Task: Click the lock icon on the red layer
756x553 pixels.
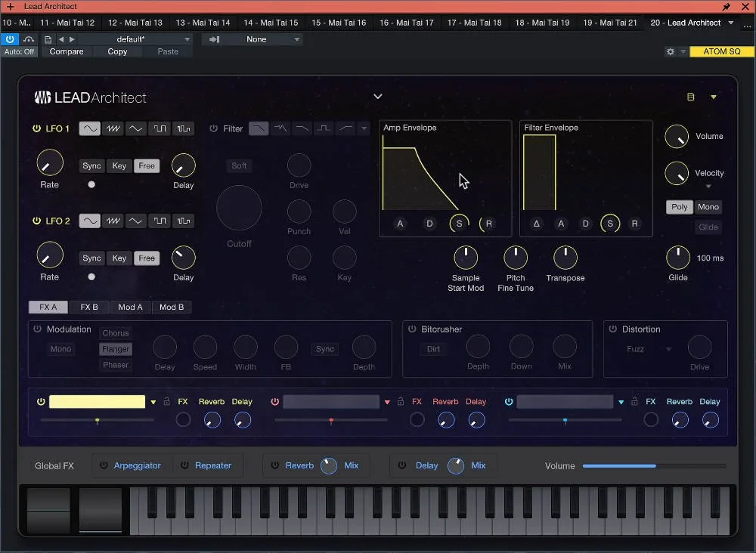Action: tap(401, 401)
